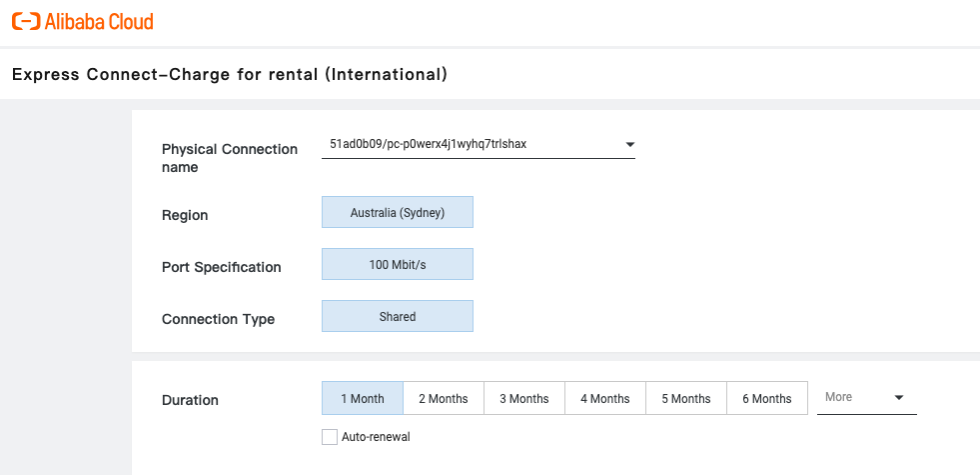Set duration to 1 Month
Screen dimensions: 980x475
362,398
